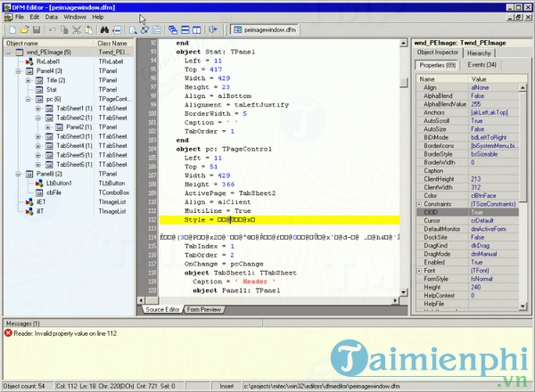Click the peimagewindow.dfm window button
Viewport: 535px width, 392px height.
(265, 30)
